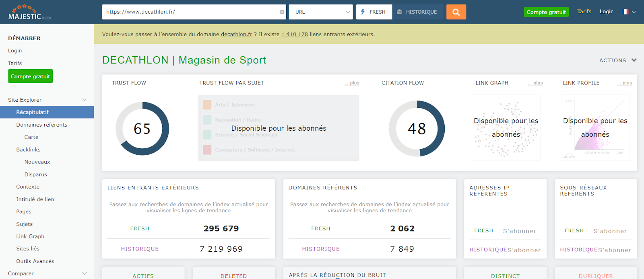Click the gear icon in URL field
Screen dimensions: 644x279
(282, 12)
